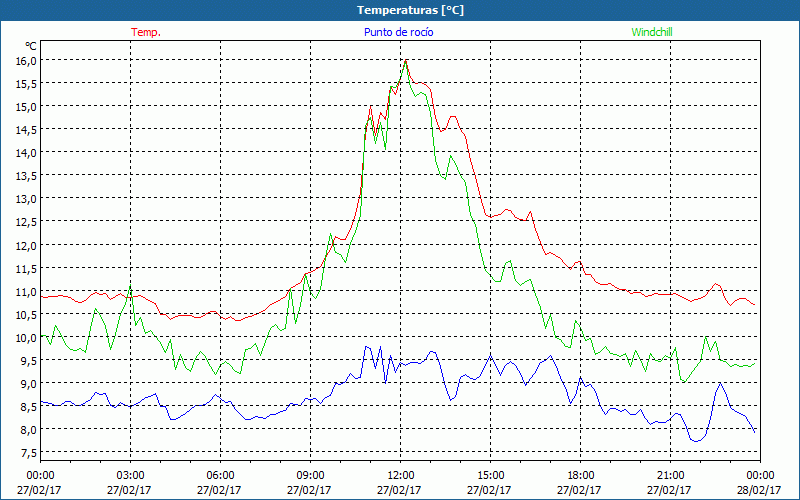This screenshot has height=500, width=800.
Task: Click the 13,0 y-axis value
Action: (x=27, y=199)
